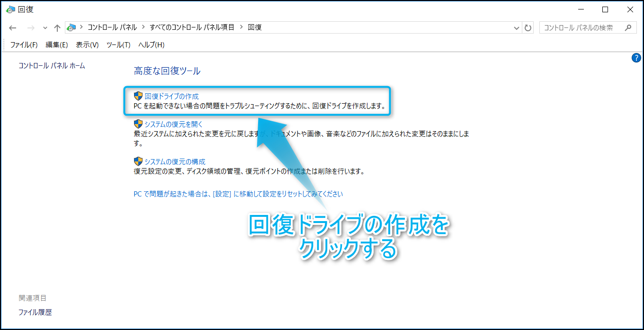Open ファイル履歴 under related items
This screenshot has height=330, width=644.
click(x=35, y=312)
